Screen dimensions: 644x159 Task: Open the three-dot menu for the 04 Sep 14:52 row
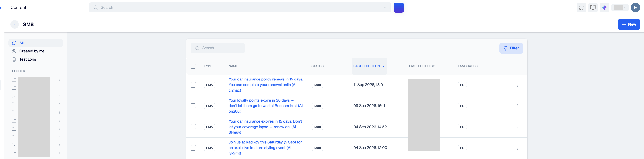[518, 127]
